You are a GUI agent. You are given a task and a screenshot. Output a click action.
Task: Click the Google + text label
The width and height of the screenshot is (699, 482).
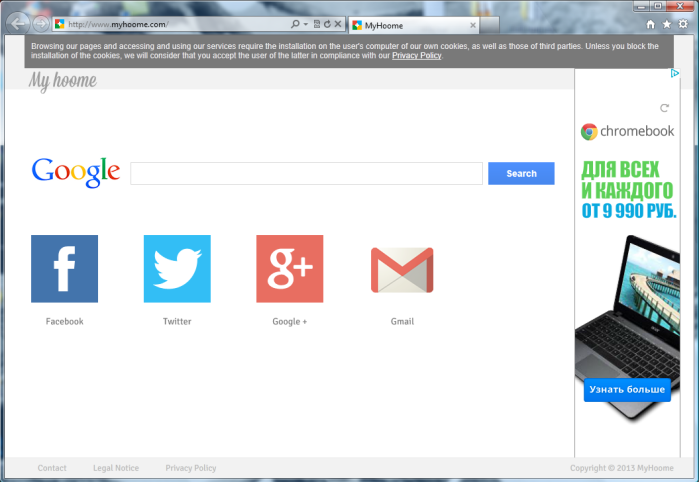pos(290,321)
